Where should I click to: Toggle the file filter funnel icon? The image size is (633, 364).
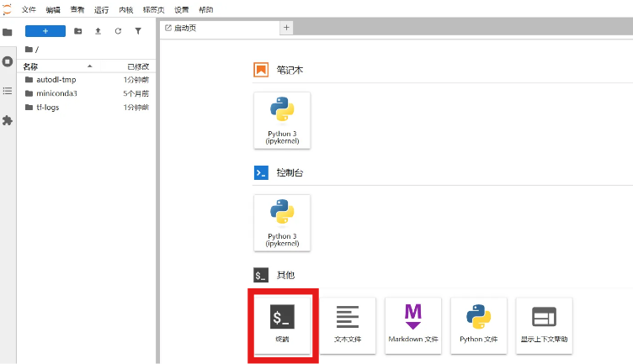coord(138,31)
